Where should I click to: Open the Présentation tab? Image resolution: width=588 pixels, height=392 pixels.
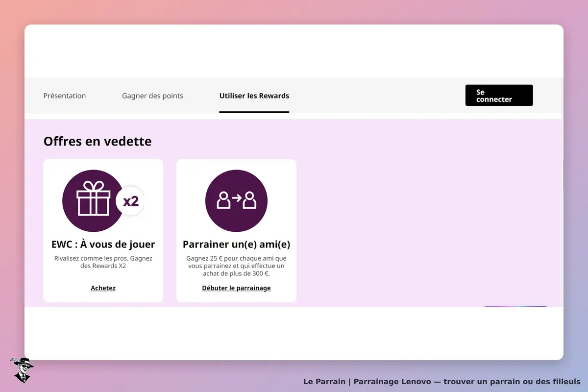pos(65,96)
